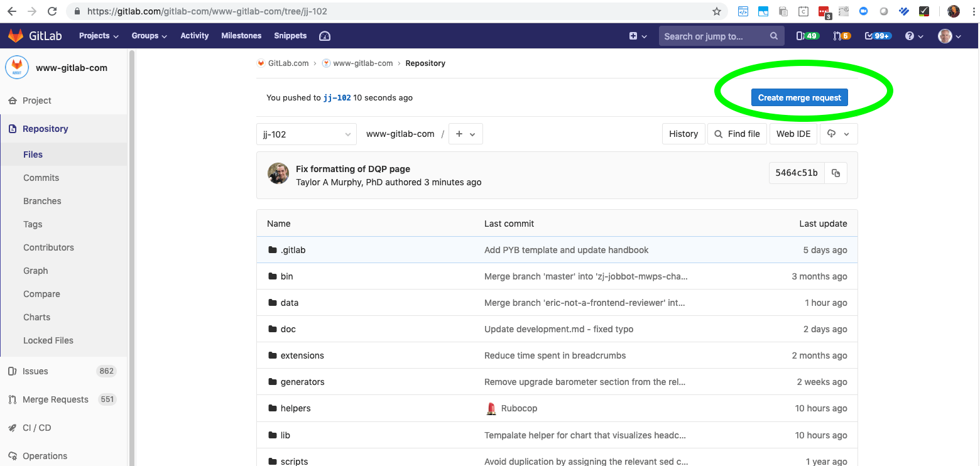Click commit SHA 5464c51b
The width and height of the screenshot is (980, 466).
click(797, 173)
